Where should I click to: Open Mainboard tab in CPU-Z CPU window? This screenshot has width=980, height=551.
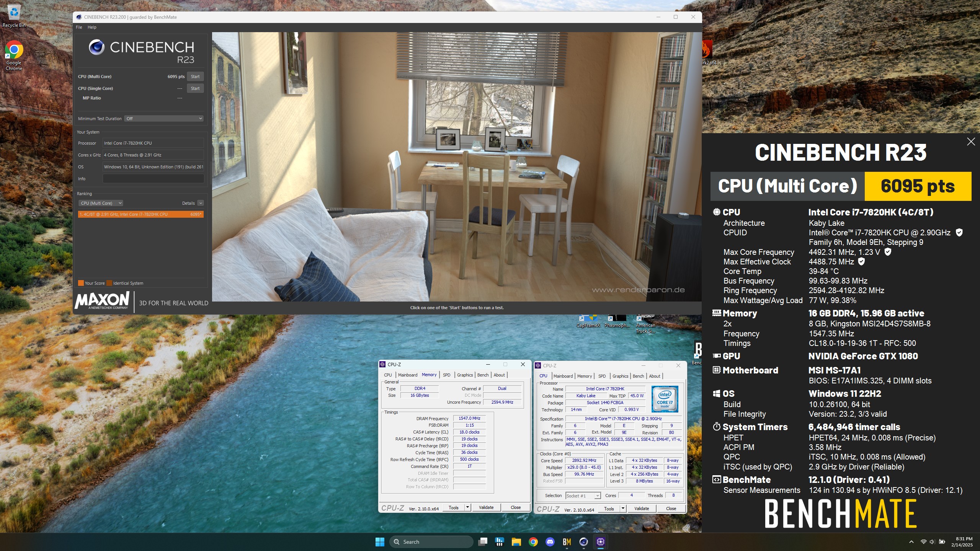[x=563, y=376]
